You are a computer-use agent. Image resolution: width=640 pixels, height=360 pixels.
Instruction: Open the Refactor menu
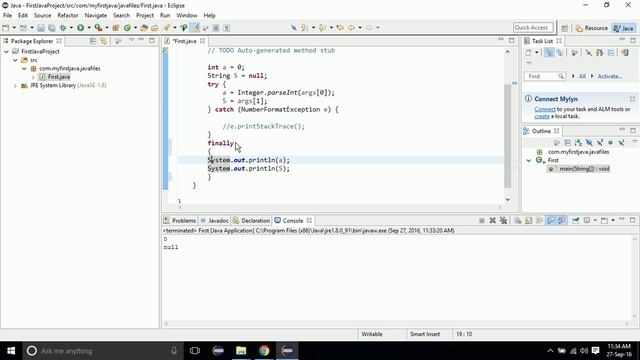click(68, 16)
